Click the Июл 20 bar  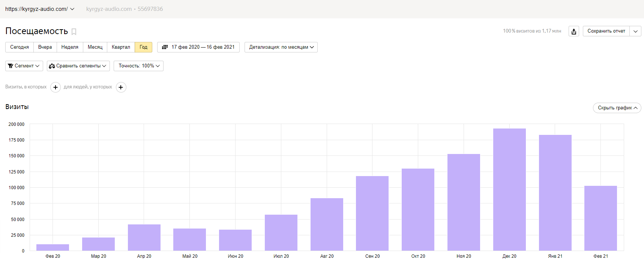point(281,233)
